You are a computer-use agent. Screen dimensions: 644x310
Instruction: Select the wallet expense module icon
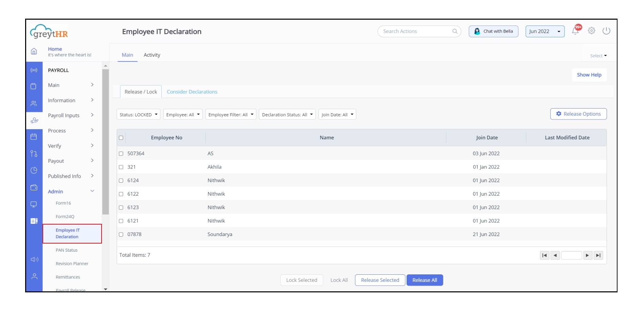pyautogui.click(x=34, y=187)
